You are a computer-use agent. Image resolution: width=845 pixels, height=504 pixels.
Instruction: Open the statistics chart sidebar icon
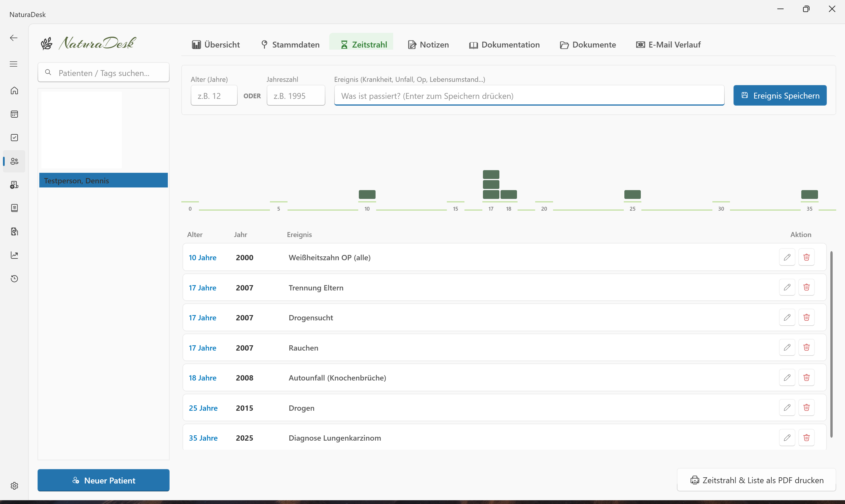click(x=14, y=255)
